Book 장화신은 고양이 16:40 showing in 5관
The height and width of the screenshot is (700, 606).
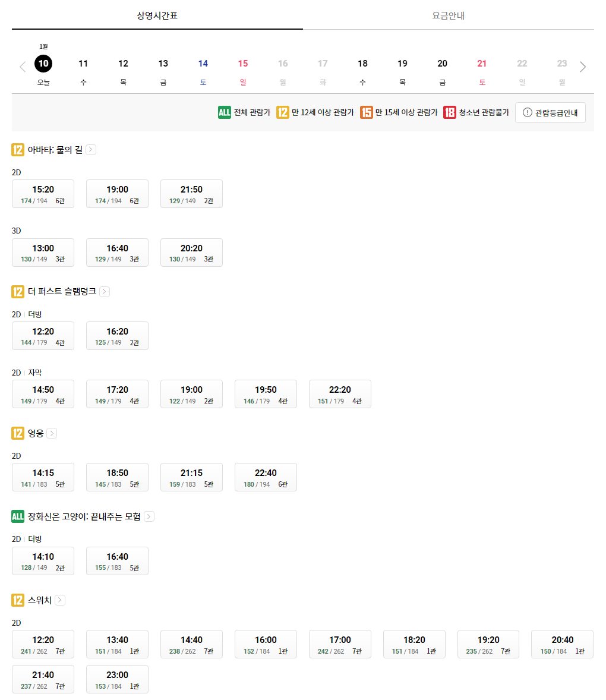(118, 561)
